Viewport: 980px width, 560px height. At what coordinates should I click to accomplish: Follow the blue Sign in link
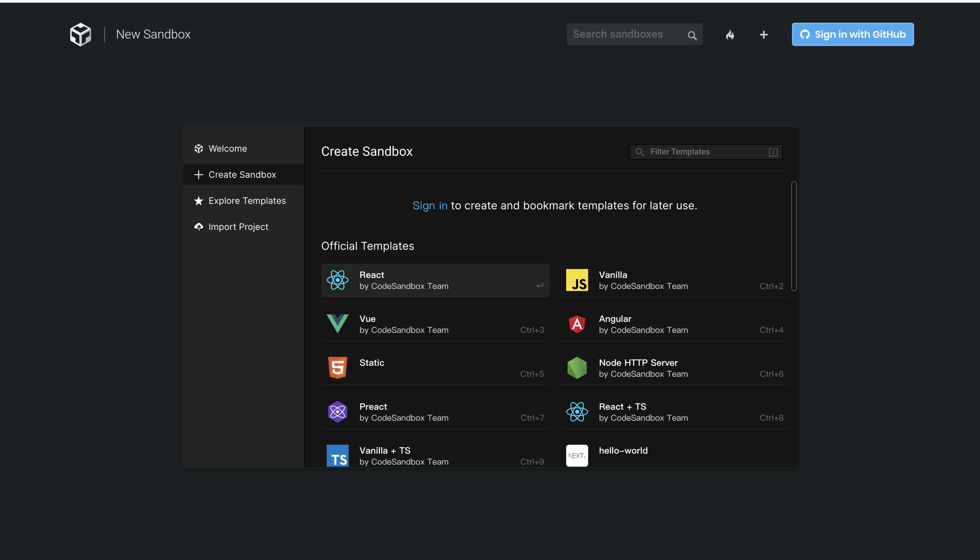[430, 206]
